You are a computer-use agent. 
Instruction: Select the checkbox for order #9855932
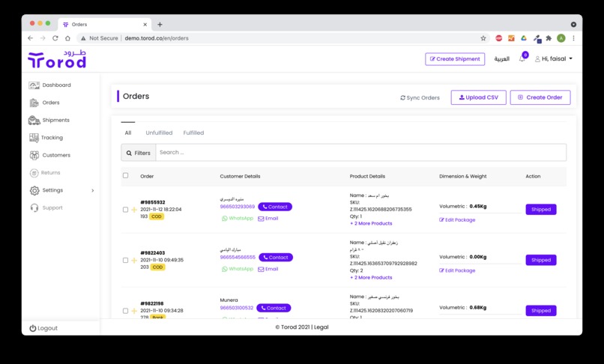click(x=126, y=210)
